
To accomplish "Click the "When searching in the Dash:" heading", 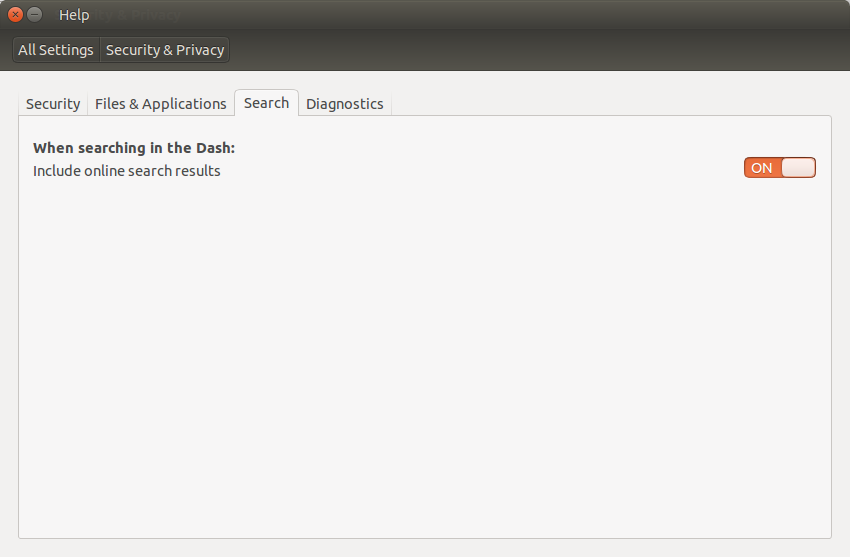I will pyautogui.click(x=134, y=148).
